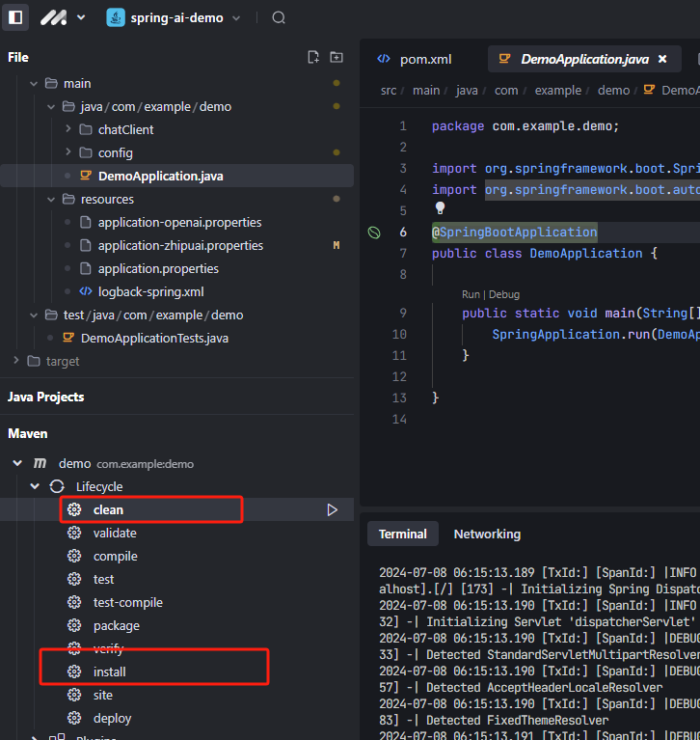Click the new folder icon in File panel
The width and height of the screenshot is (700, 740).
(336, 58)
